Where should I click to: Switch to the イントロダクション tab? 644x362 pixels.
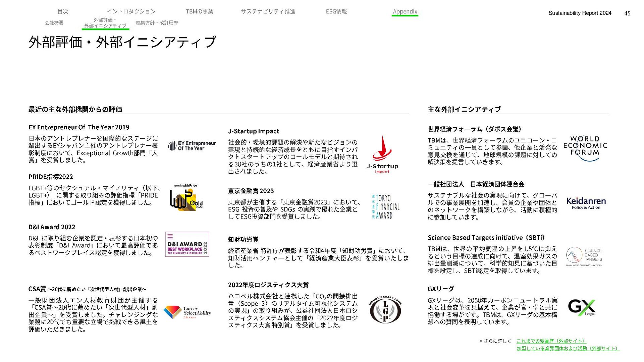[131, 11]
